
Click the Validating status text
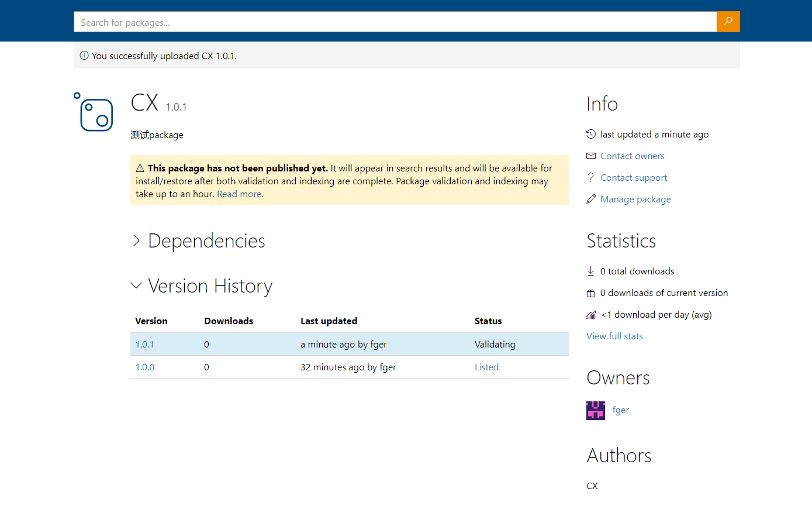495,344
